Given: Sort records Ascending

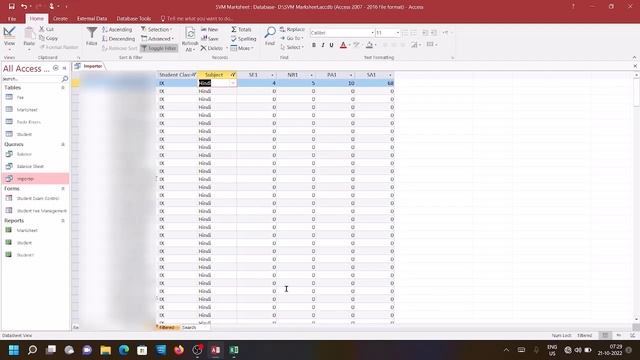Looking at the screenshot, I should pos(117,30).
